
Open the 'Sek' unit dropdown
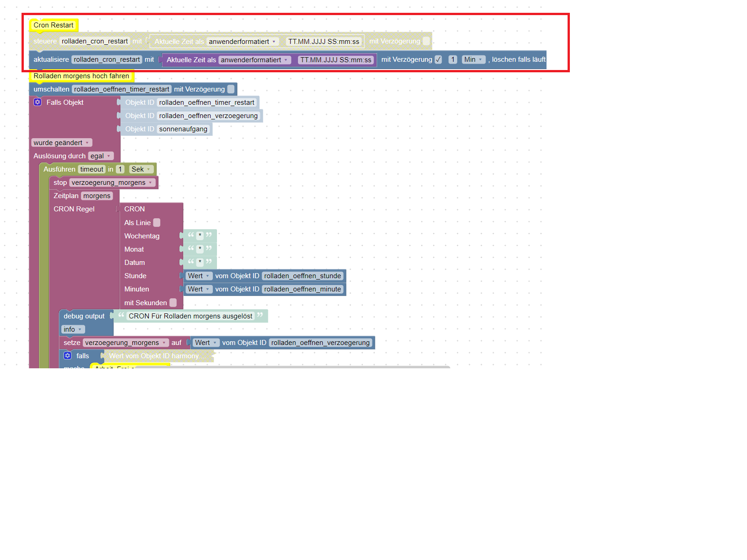click(x=141, y=169)
